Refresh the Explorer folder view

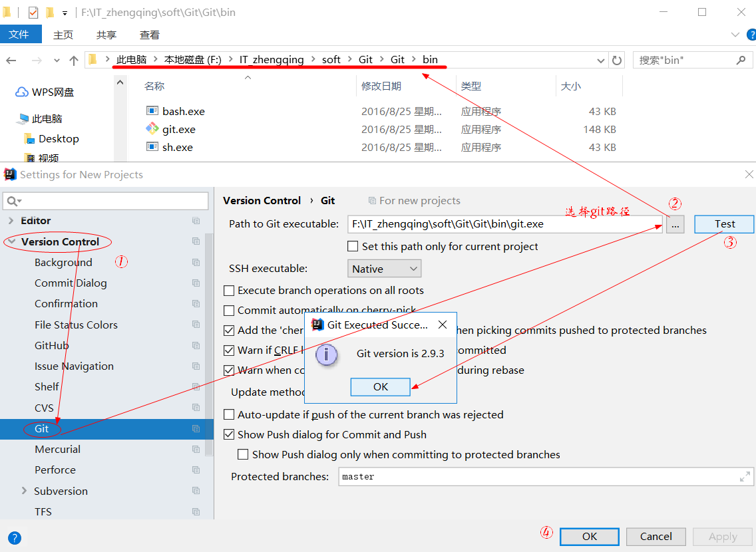[x=617, y=61]
